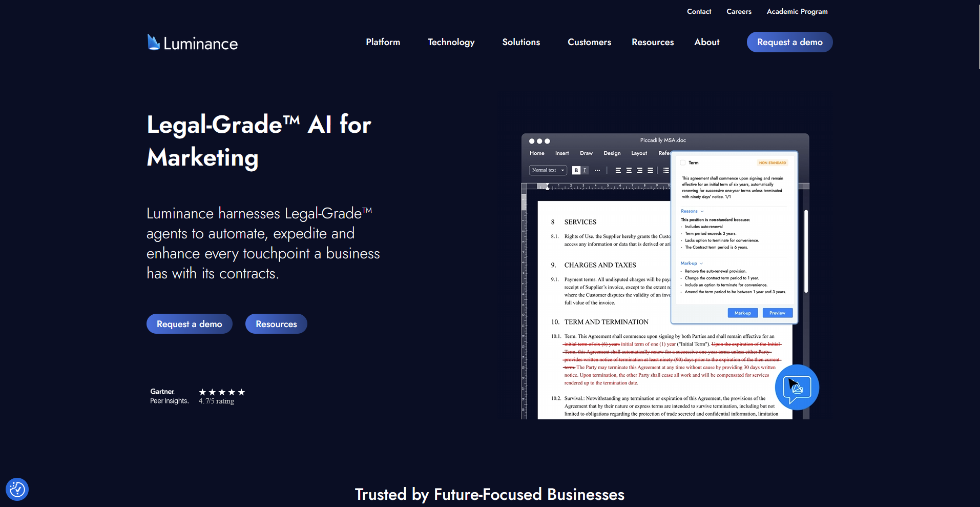This screenshot has height=507, width=980.
Task: Open the chat assistant bubble
Action: [797, 388]
